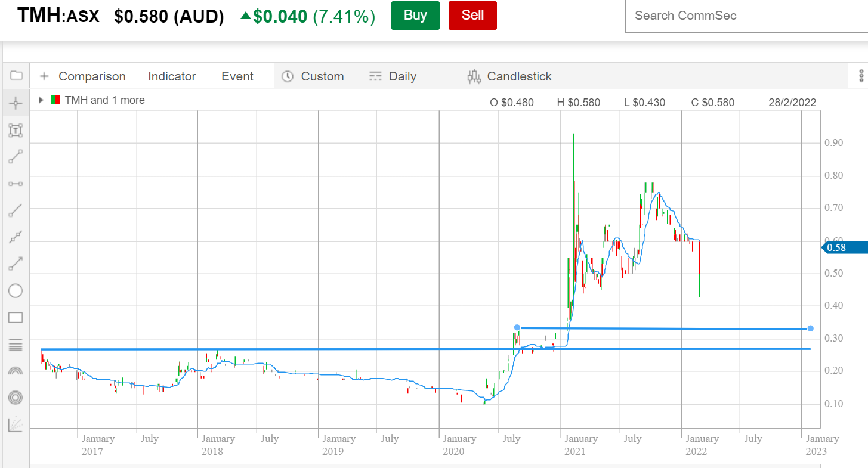The height and width of the screenshot is (468, 868).
Task: Select the arrow line drawing tool
Action: 16,264
